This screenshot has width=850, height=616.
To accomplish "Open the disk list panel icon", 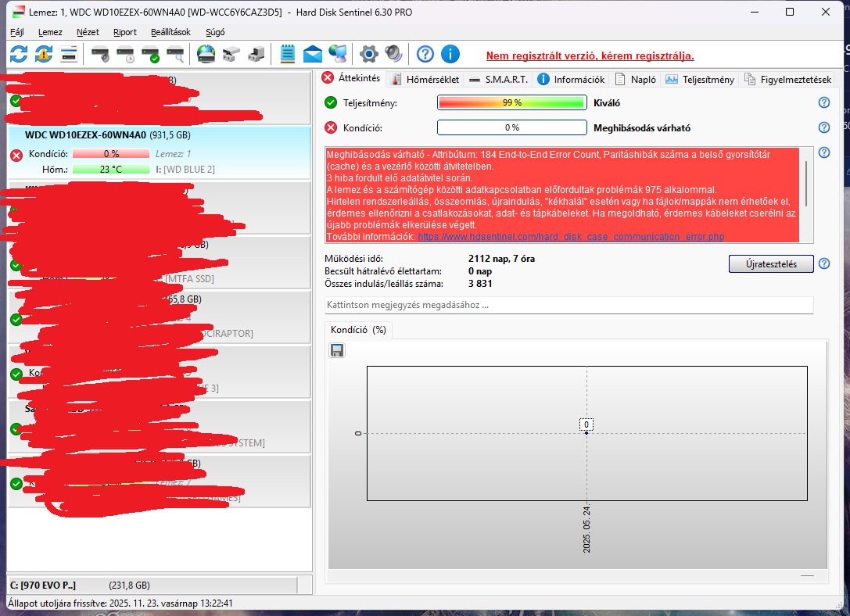I will pos(69,54).
